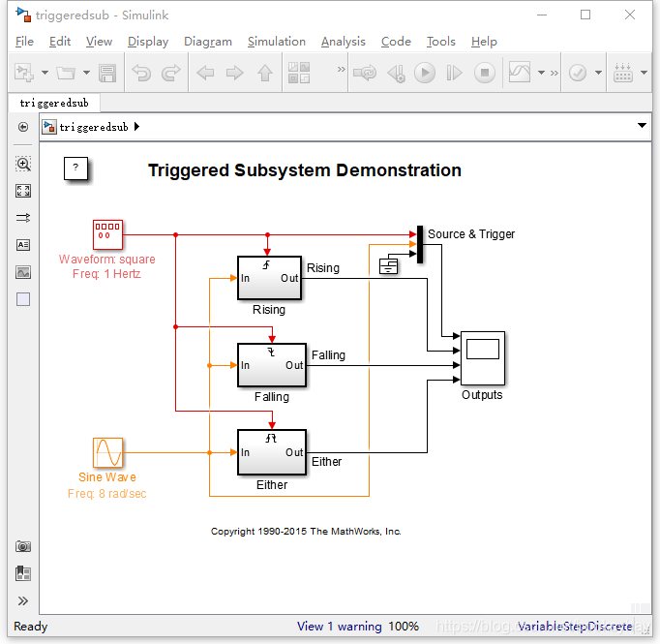Open the New Model dropdown arrow
Image resolution: width=660 pixels, height=644 pixels.
tap(45, 73)
